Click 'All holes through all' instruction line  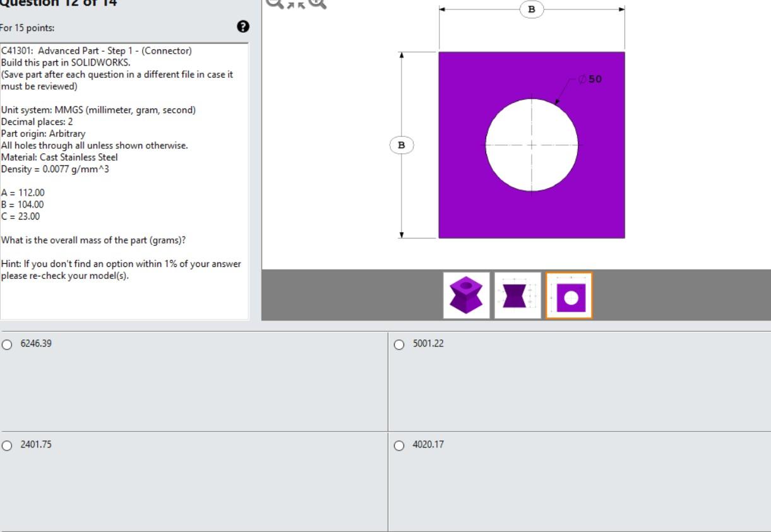click(95, 145)
